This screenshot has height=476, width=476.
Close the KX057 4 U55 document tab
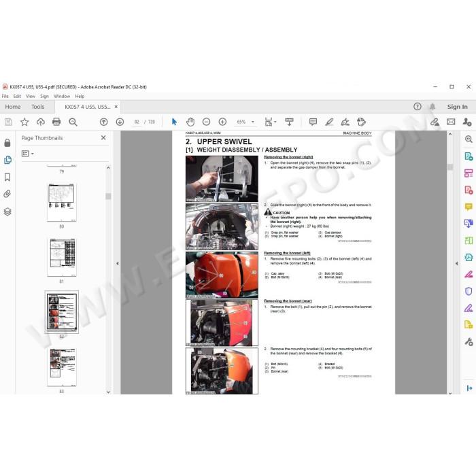pos(116,107)
